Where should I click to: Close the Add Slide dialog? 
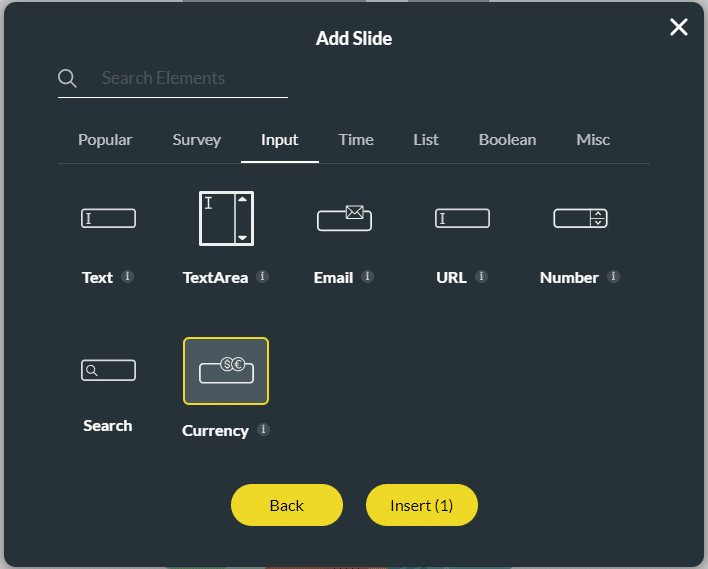point(679,27)
